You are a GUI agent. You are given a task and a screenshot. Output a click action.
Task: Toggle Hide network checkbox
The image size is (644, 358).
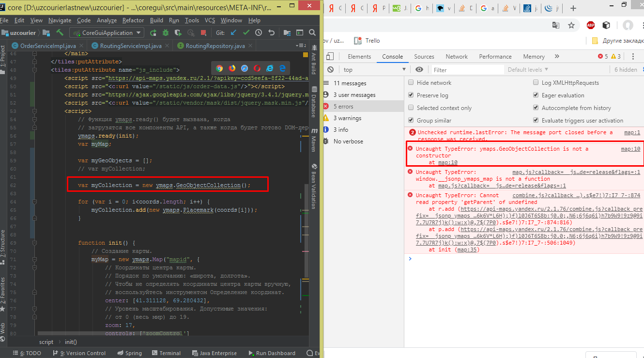411,83
